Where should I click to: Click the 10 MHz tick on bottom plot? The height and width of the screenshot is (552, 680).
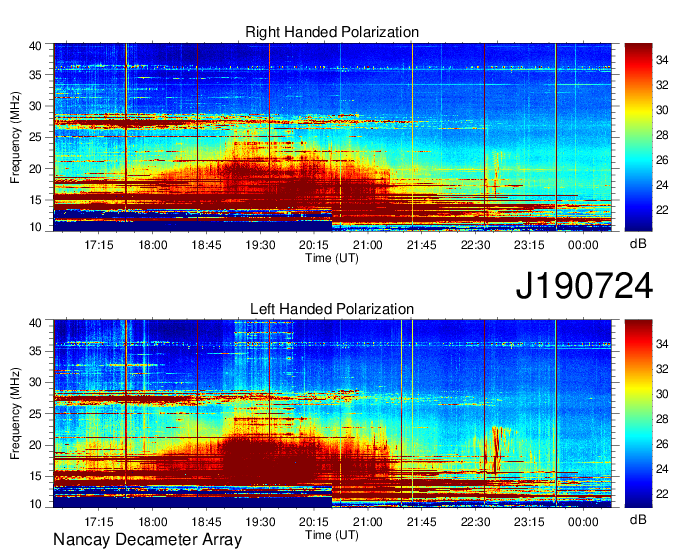pos(35,504)
